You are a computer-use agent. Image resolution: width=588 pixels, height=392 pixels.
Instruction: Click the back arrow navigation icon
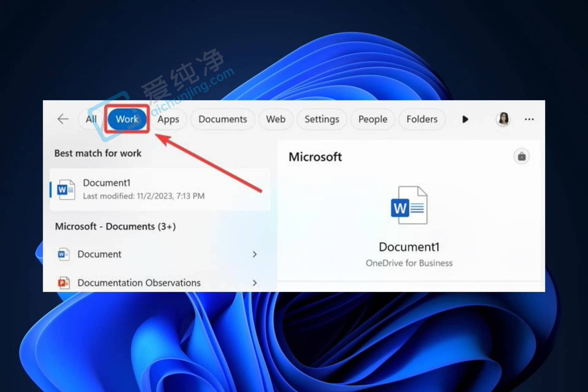(63, 119)
